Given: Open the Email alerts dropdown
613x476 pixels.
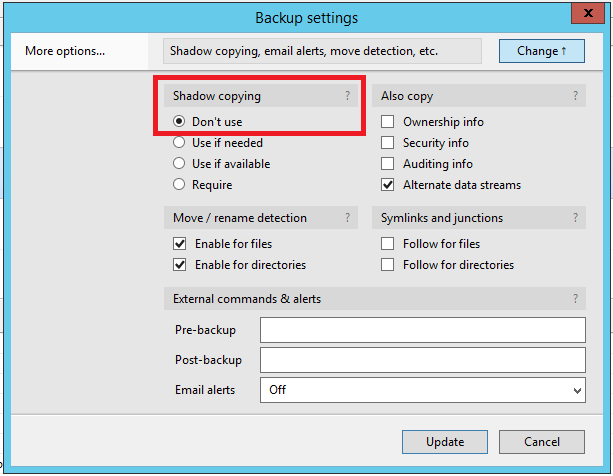Looking at the screenshot, I should pyautogui.click(x=422, y=390).
